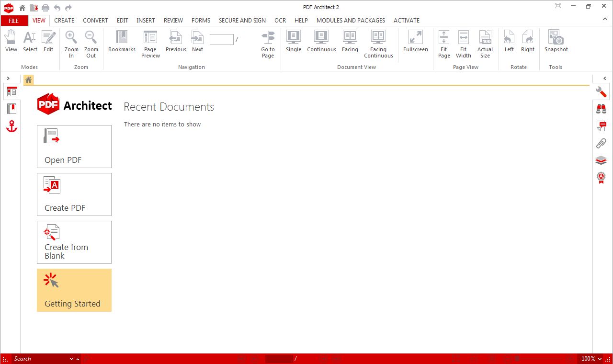
Task: Open the FILE menu
Action: tap(14, 21)
